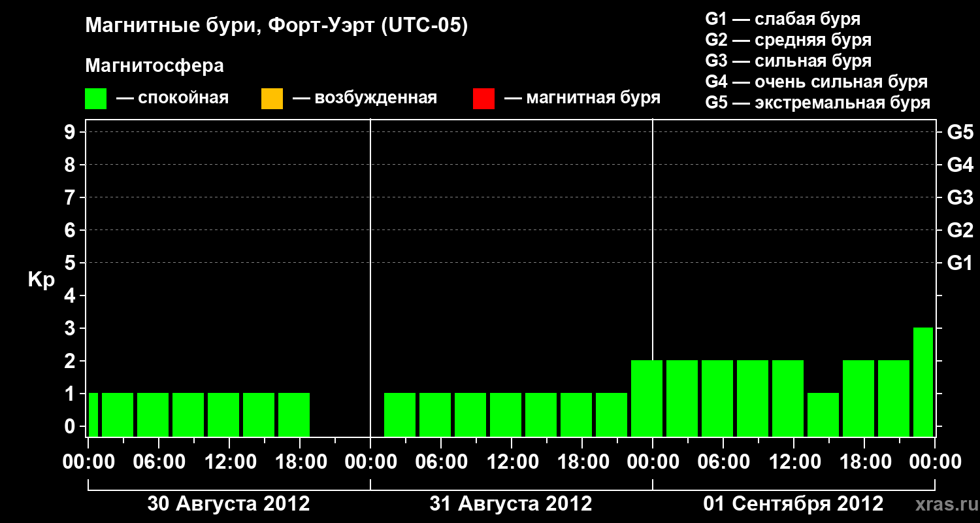Click the 'Kp' axis label
The height and width of the screenshot is (523, 980).
(x=41, y=280)
